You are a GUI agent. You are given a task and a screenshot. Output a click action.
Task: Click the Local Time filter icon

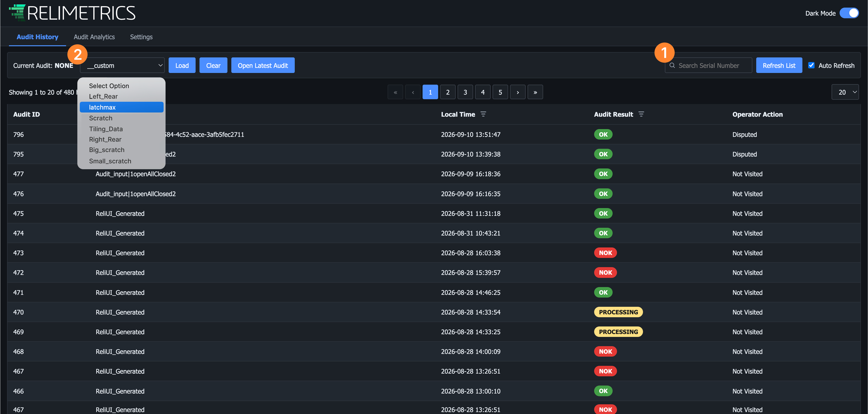pos(483,114)
